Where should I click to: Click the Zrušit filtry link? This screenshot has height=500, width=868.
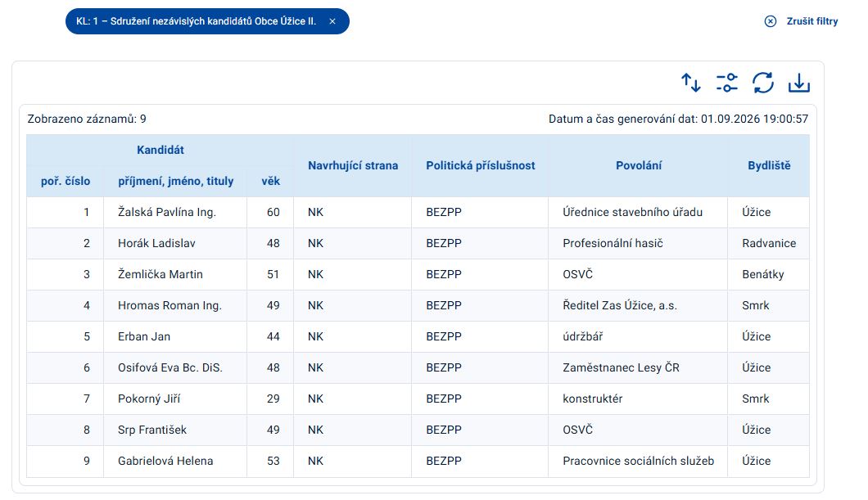click(812, 21)
